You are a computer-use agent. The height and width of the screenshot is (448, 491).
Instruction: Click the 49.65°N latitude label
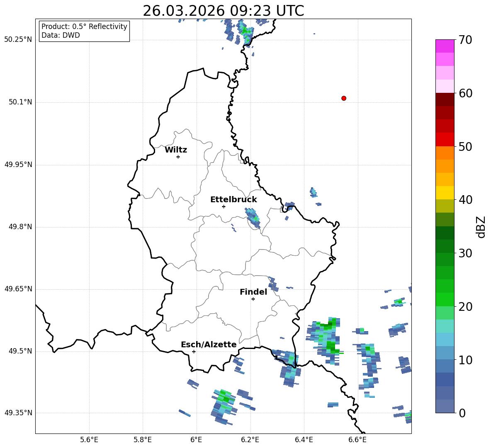click(x=18, y=289)
